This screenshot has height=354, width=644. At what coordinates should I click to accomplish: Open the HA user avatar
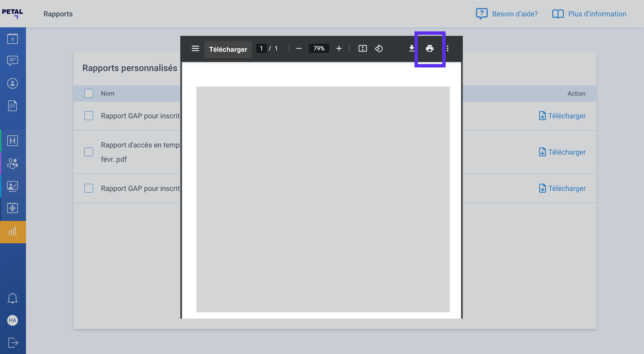pos(13,320)
